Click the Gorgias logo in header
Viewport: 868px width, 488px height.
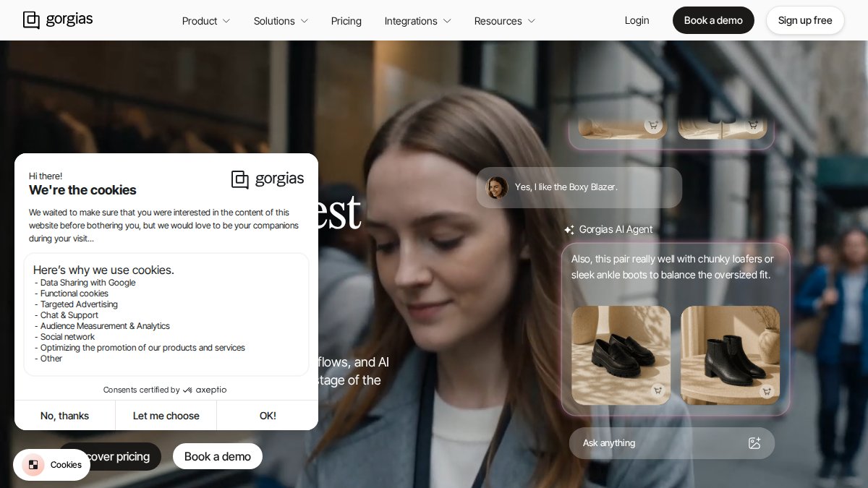pos(58,20)
